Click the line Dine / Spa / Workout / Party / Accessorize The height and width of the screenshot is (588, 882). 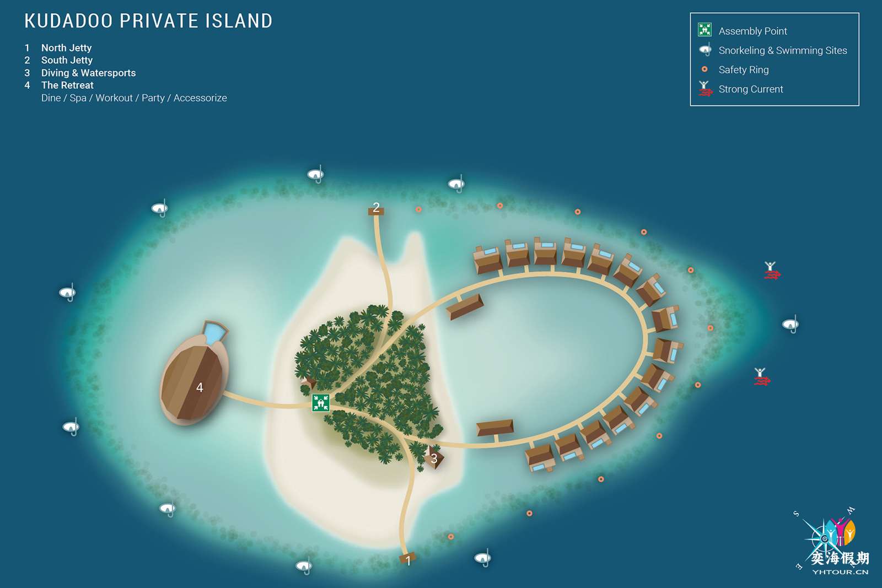(134, 98)
